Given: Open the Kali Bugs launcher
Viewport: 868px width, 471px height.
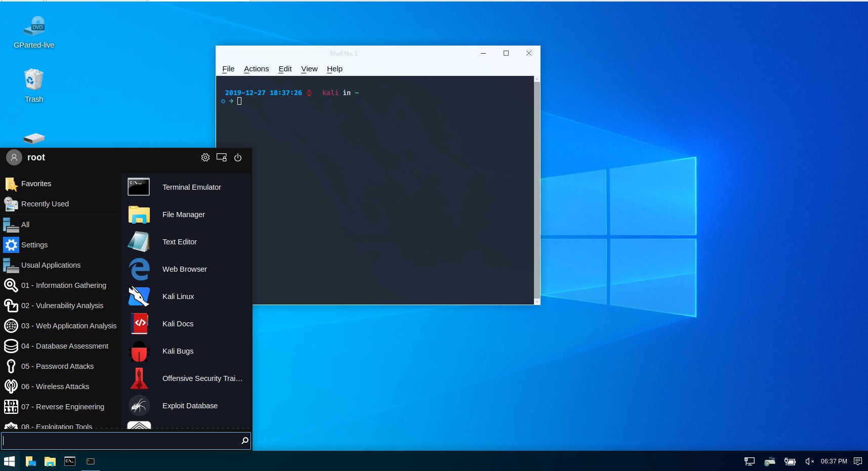Looking at the screenshot, I should 186,351.
